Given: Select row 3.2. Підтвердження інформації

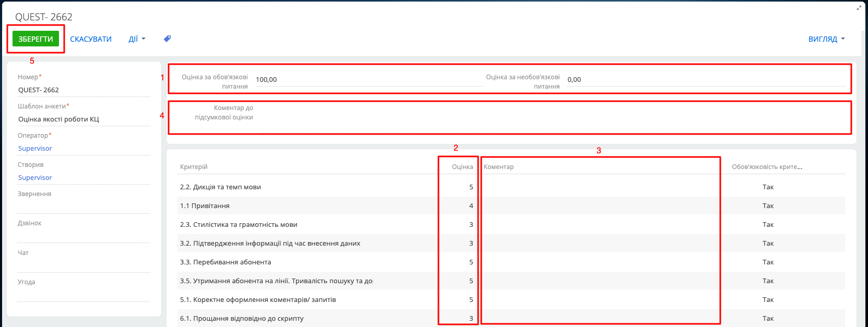Looking at the screenshot, I should pos(511,243).
